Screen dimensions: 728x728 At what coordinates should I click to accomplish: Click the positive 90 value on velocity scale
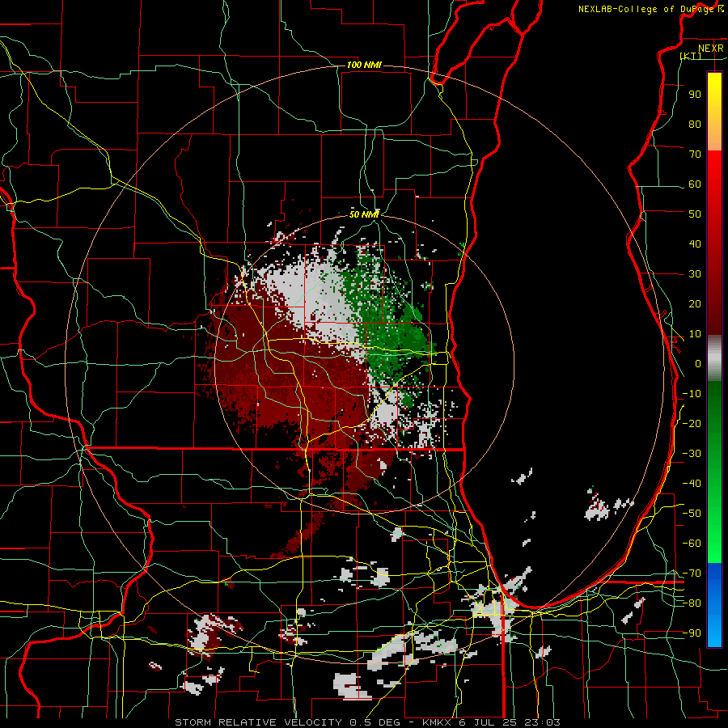pyautogui.click(x=695, y=95)
